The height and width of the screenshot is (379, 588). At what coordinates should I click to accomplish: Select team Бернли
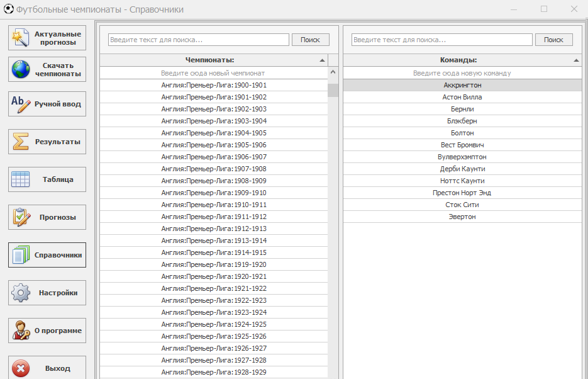coord(462,109)
